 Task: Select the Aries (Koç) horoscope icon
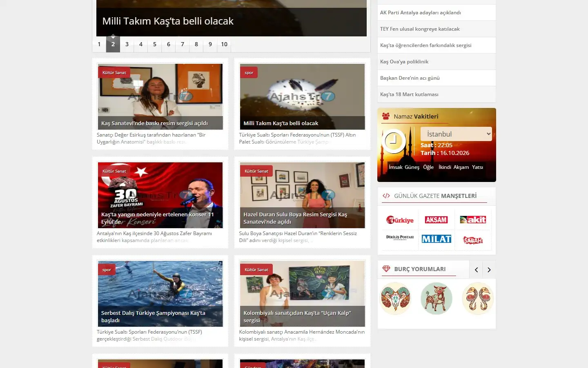395,298
